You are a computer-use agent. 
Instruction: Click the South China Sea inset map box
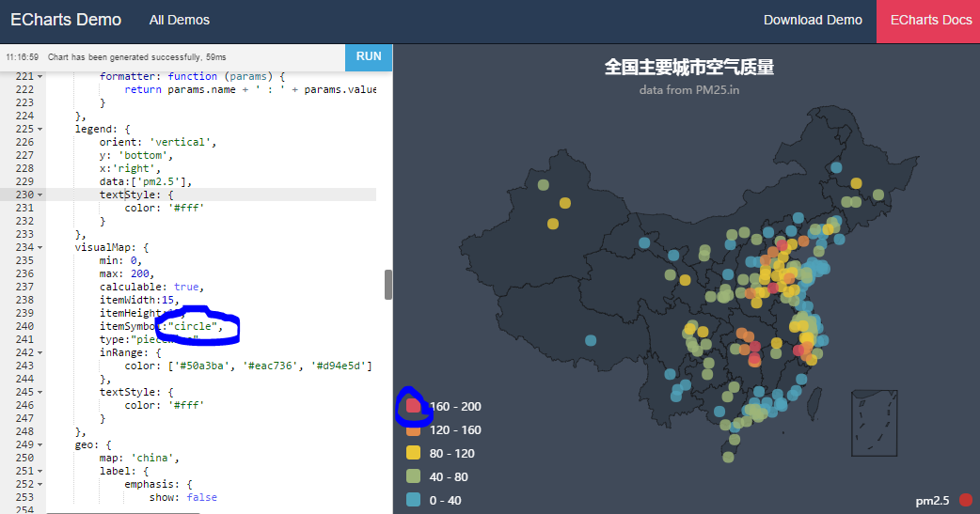click(x=874, y=424)
